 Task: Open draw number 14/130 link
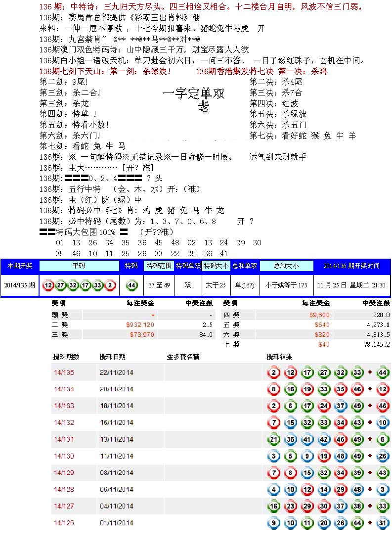pos(64,456)
